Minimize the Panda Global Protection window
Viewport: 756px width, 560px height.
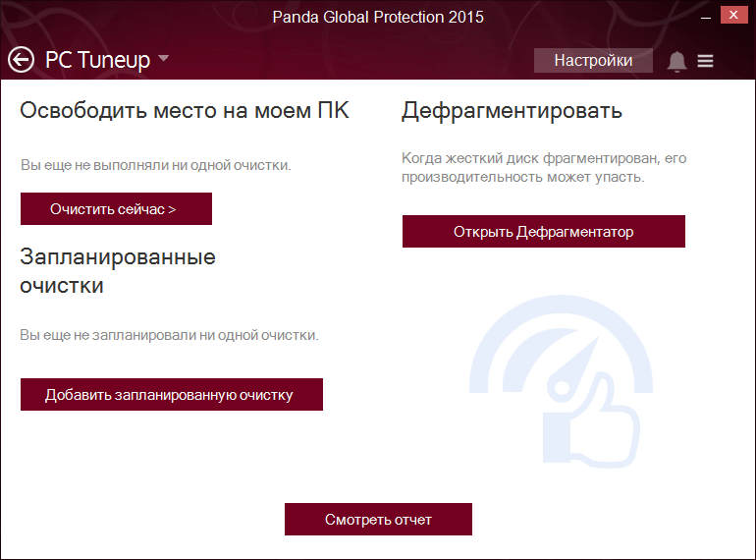click(706, 16)
